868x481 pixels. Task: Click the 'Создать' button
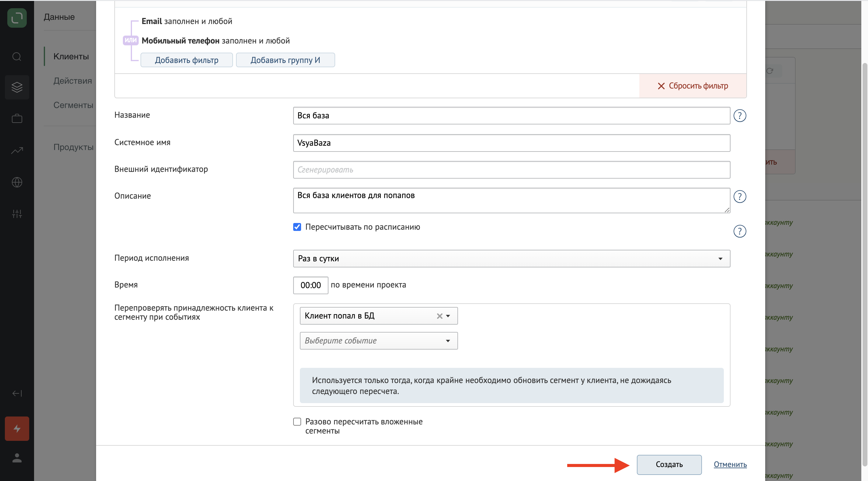669,464
